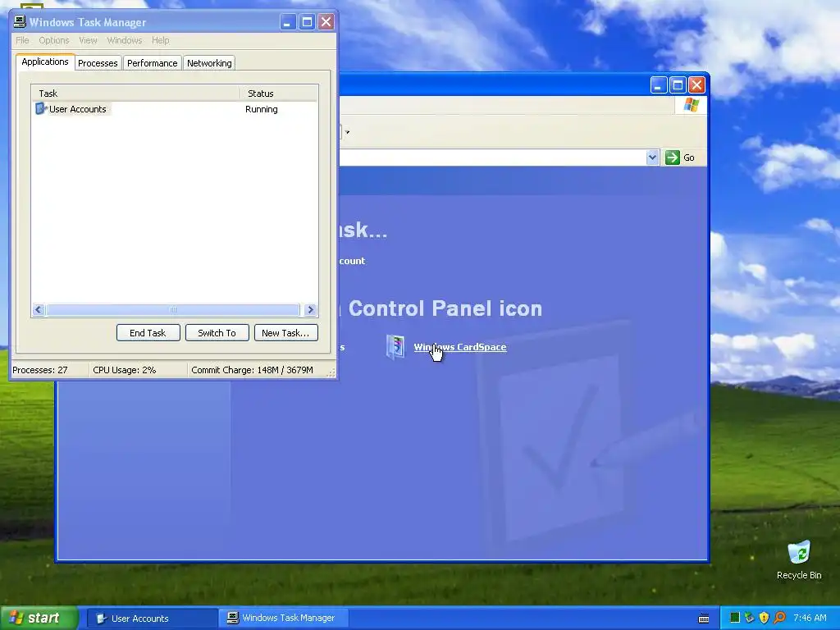Screen dimensions: 840x630
Task: Click the task list's left scroll arrow
Action: [38, 309]
